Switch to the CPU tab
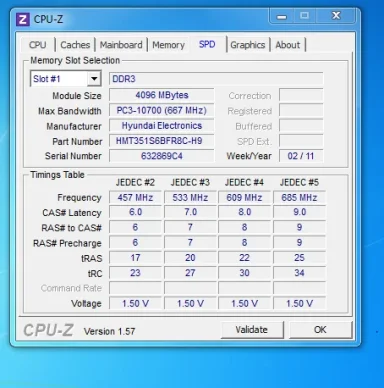Viewport: 384px width, 388px height. pos(38,45)
